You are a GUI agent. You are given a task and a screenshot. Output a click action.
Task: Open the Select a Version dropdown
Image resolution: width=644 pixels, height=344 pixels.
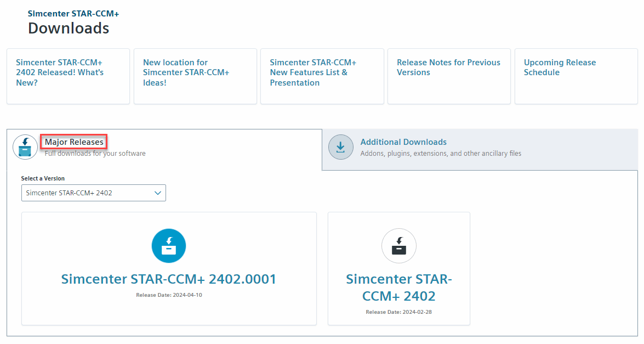pyautogui.click(x=93, y=193)
